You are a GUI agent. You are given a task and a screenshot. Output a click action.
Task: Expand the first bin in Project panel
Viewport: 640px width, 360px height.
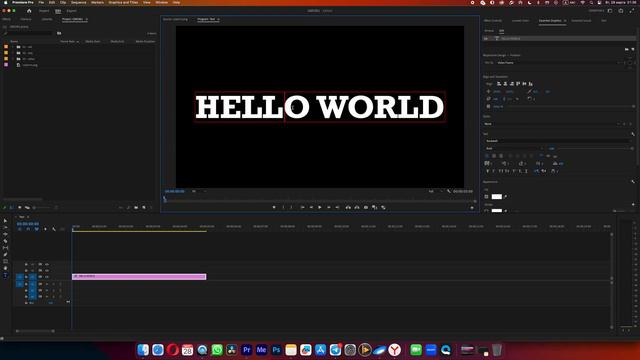[13, 47]
